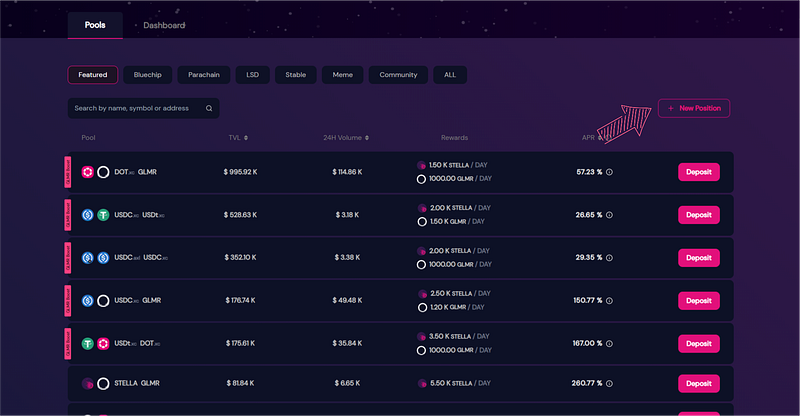Click 24H volume $ 49.48 K
Image resolution: width=800 pixels, height=416 pixels.
click(347, 301)
